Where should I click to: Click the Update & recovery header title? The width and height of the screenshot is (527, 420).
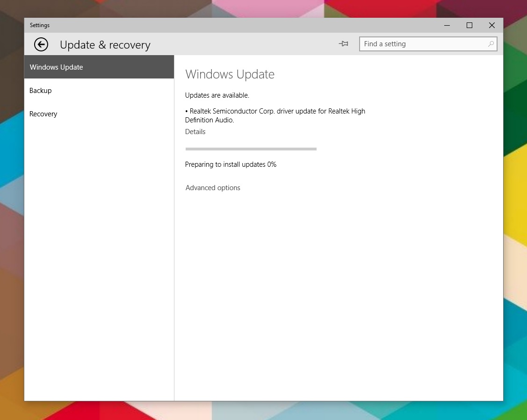point(105,45)
